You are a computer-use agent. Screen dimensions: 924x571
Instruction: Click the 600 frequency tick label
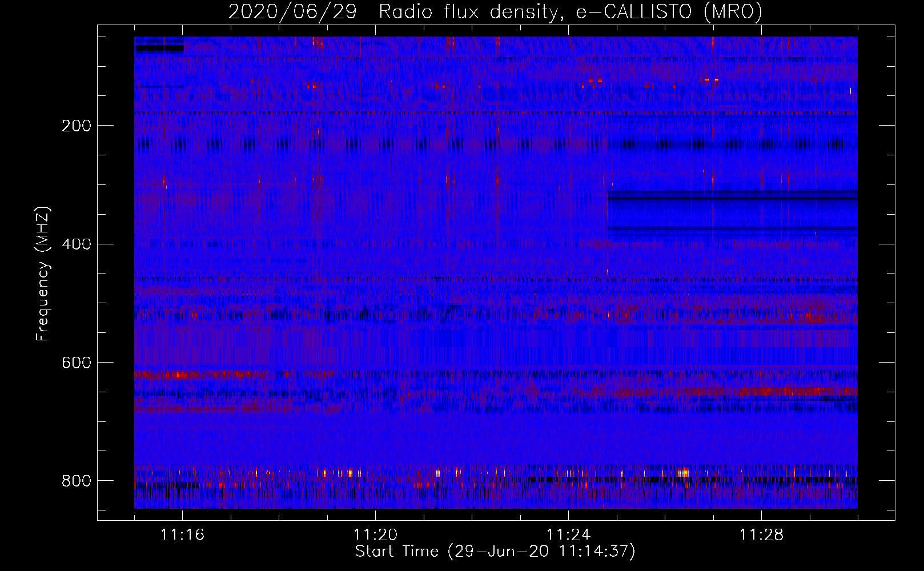76,363
